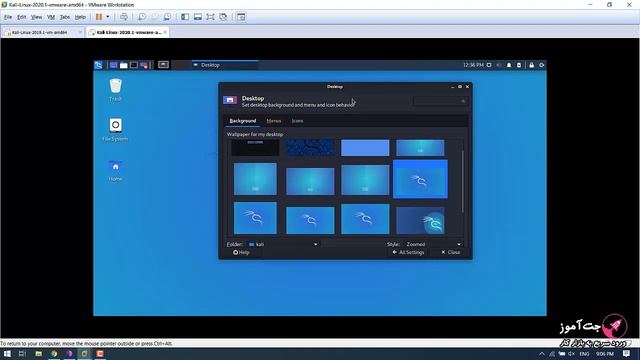Open the dropdown arrow beside the pause button
This screenshot has height=360, width=640.
[x=108, y=17]
